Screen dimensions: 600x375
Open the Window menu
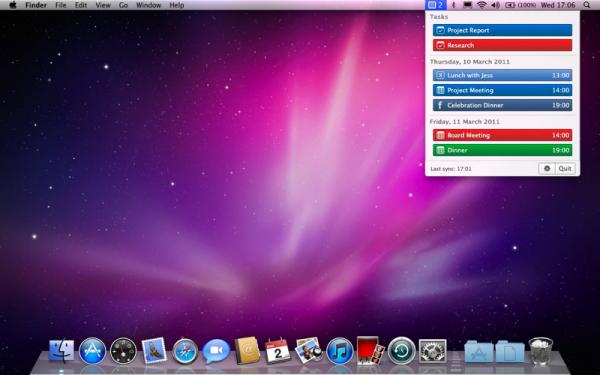(x=148, y=5)
